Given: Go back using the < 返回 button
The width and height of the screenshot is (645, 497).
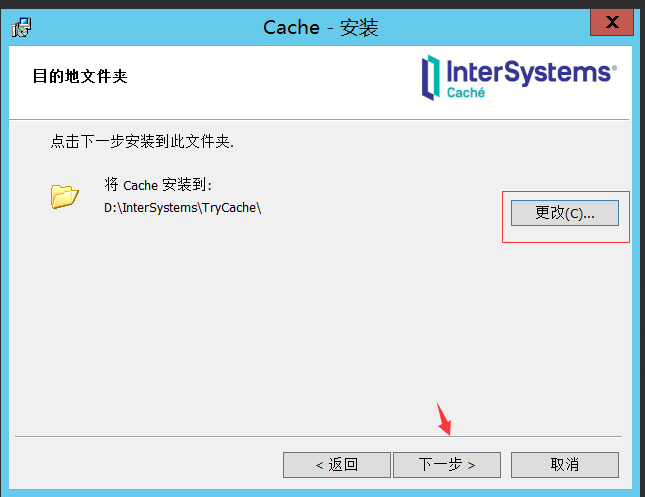Looking at the screenshot, I should point(336,465).
